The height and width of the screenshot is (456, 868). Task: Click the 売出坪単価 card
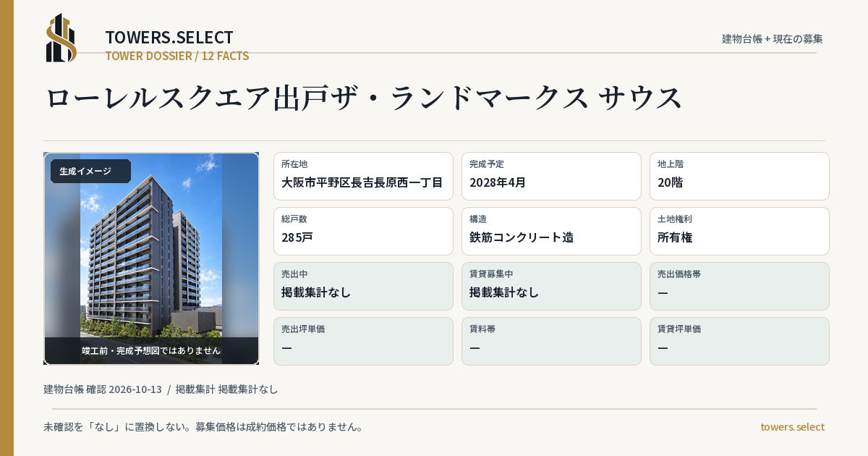point(363,341)
